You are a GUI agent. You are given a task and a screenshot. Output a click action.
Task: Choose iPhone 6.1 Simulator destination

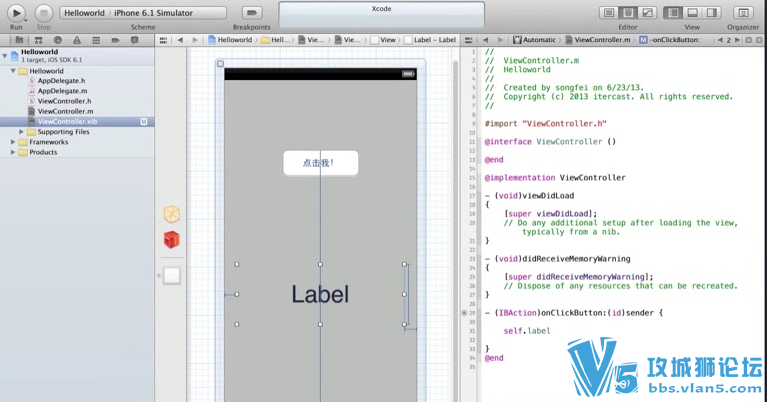tap(153, 13)
